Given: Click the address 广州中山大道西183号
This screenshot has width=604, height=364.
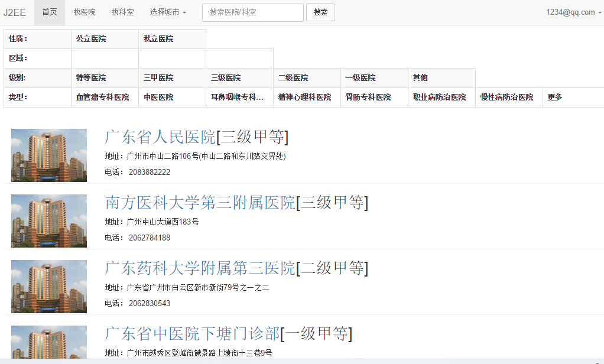Looking at the screenshot, I should (163, 222).
